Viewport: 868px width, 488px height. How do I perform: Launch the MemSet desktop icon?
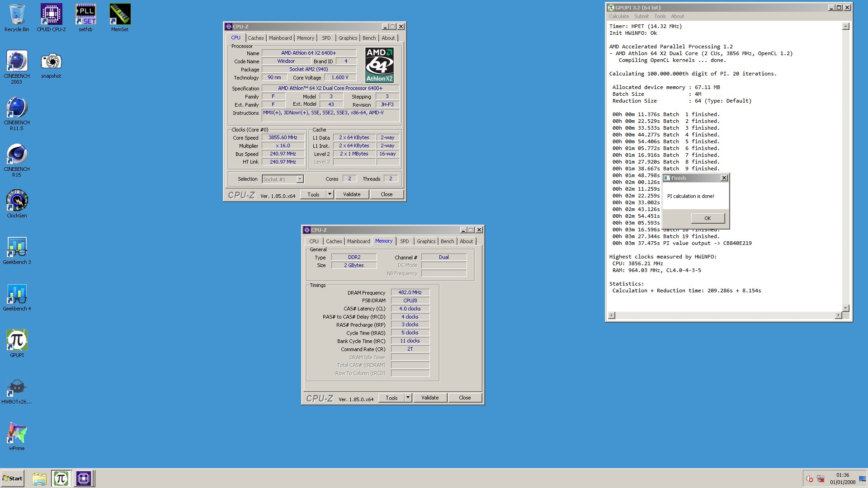coord(120,18)
